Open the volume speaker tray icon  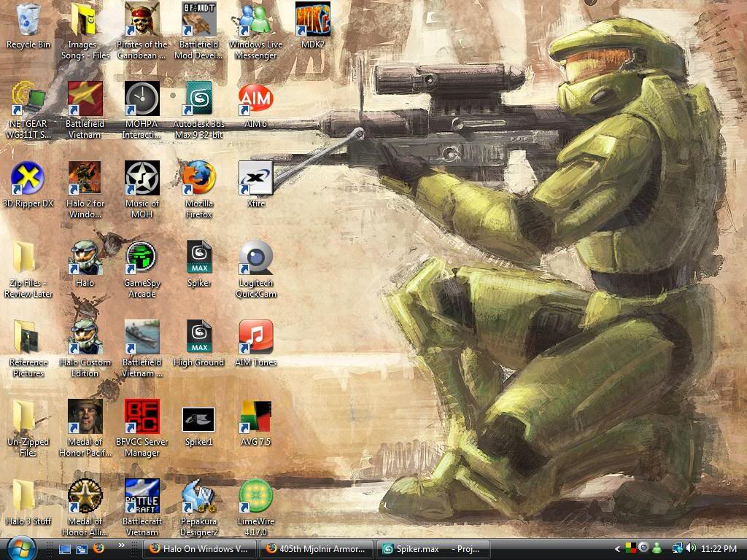[x=692, y=548]
